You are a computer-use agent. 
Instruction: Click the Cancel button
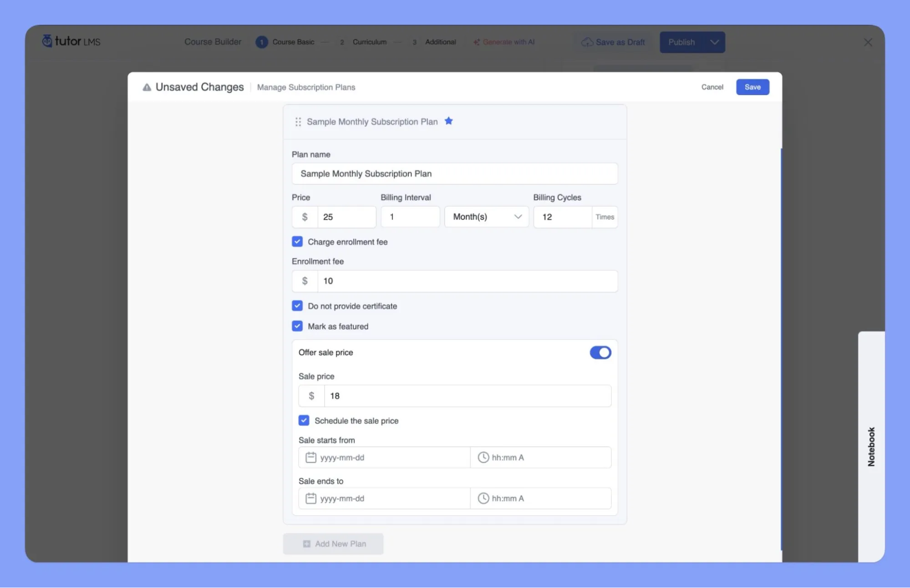pos(712,87)
